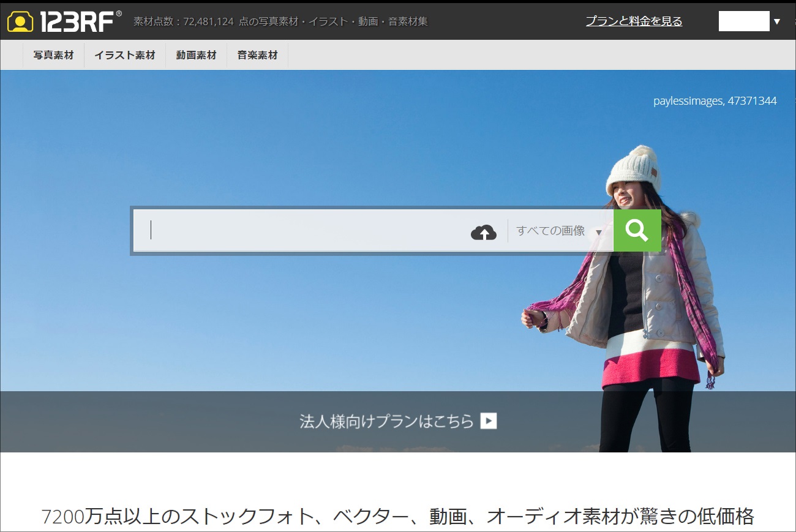Click the 7200万点以上のストックフォト headline

[x=398, y=517]
